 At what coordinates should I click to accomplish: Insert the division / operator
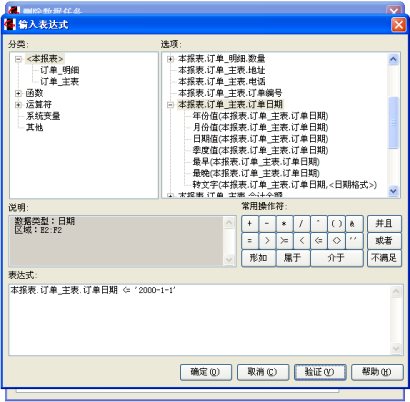click(302, 224)
